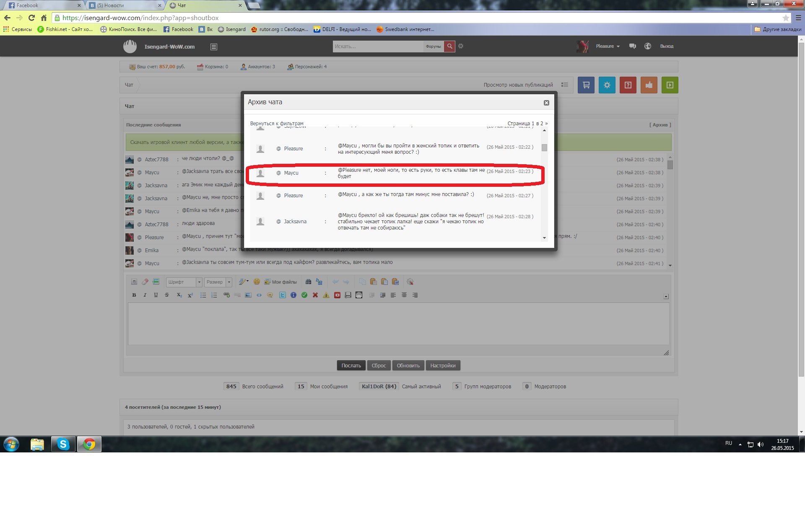Open the cyan gear settings tile
Screen dimensions: 805x532
pos(607,85)
